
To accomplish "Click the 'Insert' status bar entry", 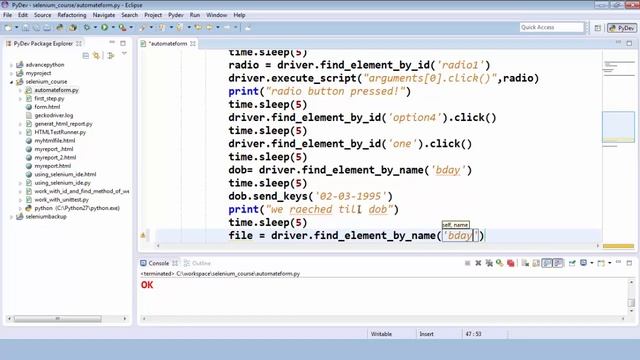I will click(427, 334).
